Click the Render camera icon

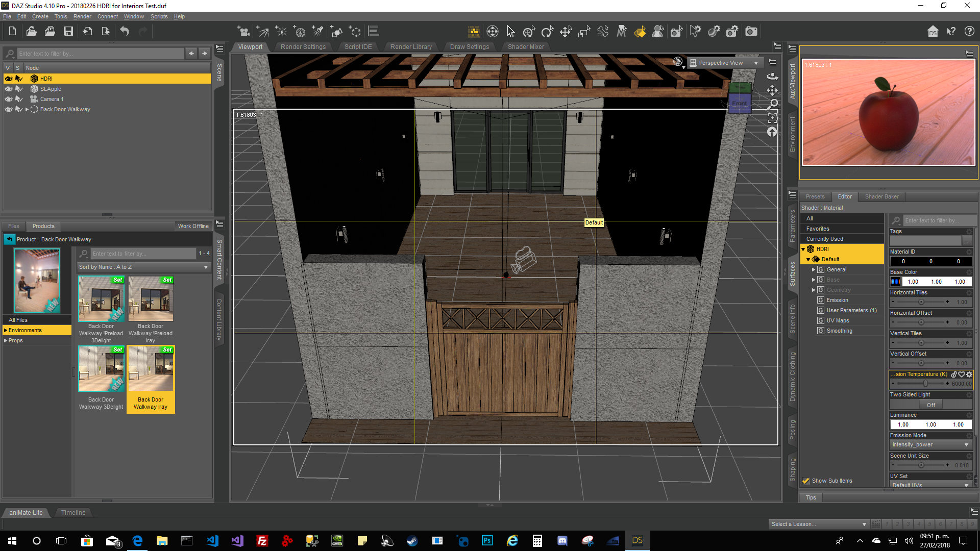pos(751,32)
